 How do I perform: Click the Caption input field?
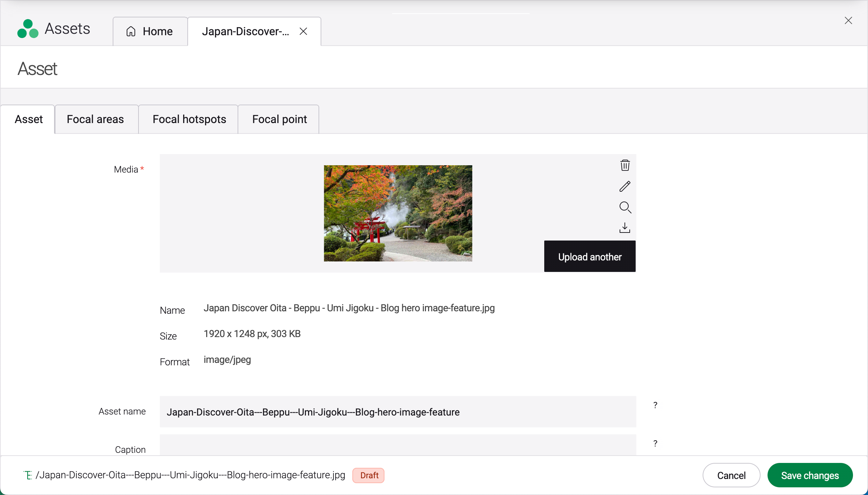[x=398, y=445]
